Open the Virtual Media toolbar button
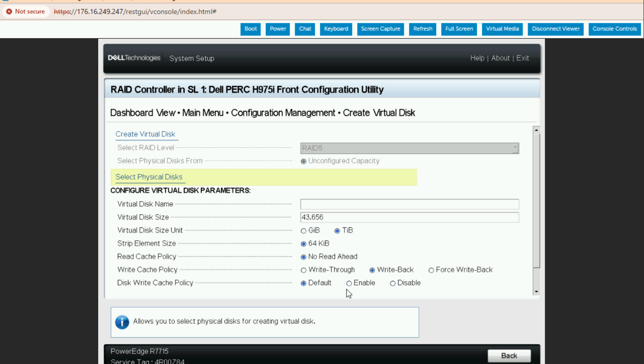The image size is (644, 364). pyautogui.click(x=502, y=29)
